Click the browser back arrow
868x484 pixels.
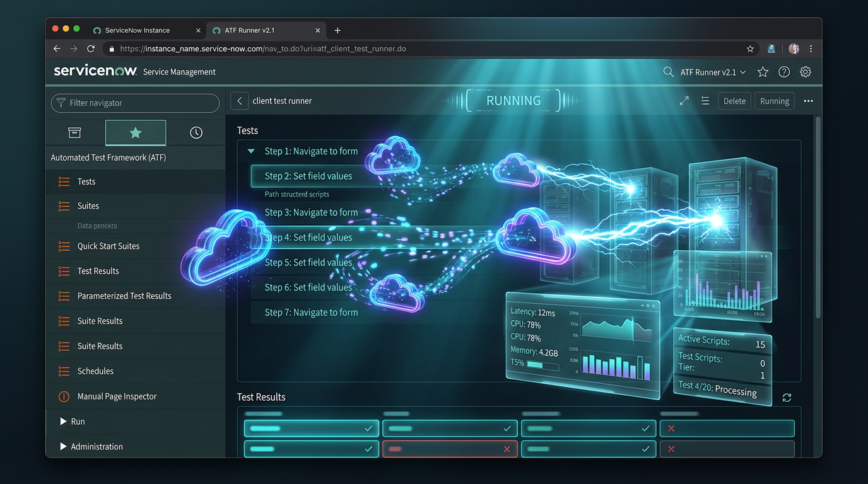(57, 49)
